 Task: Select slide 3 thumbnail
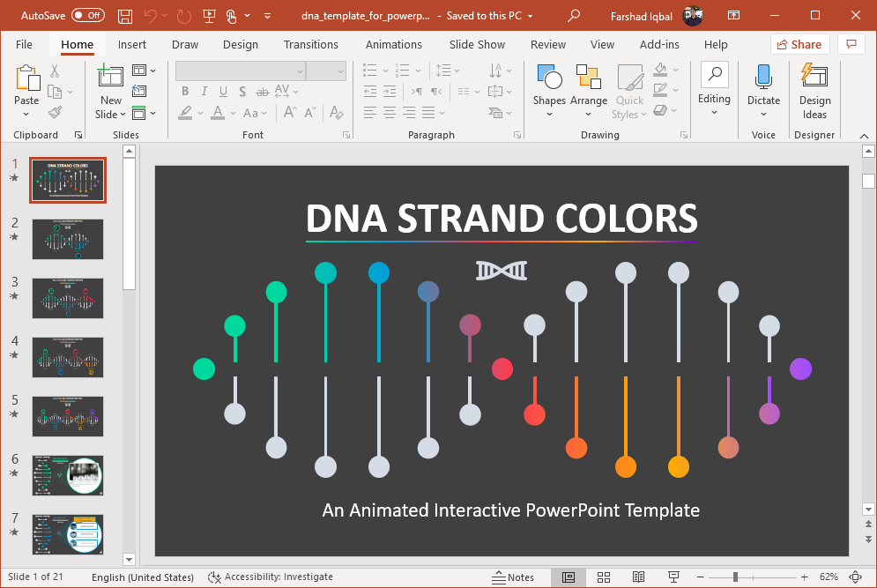coord(68,298)
